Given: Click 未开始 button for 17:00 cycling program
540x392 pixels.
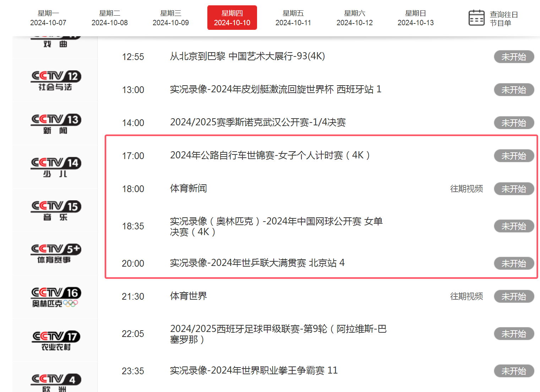Looking at the screenshot, I should pyautogui.click(x=514, y=156).
